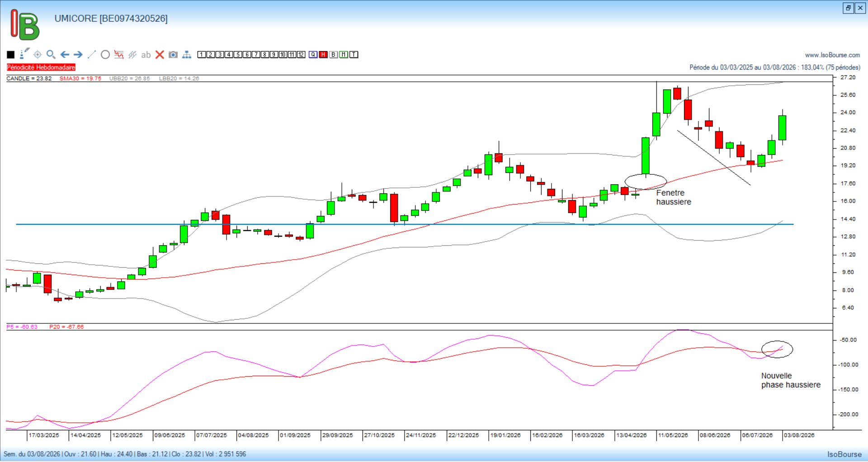Go back with the left arrow
Image resolution: width=868 pixels, height=462 pixels.
click(x=65, y=55)
